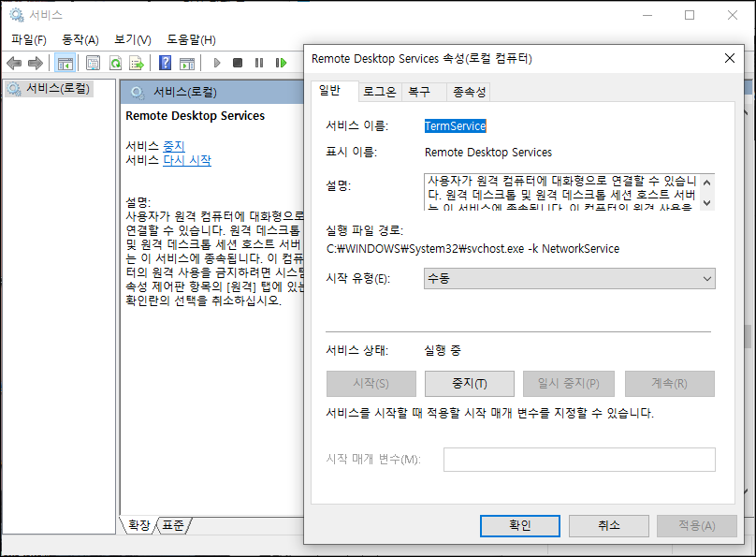
Task: Click the Services app gear icon in title bar
Action: 17,15
